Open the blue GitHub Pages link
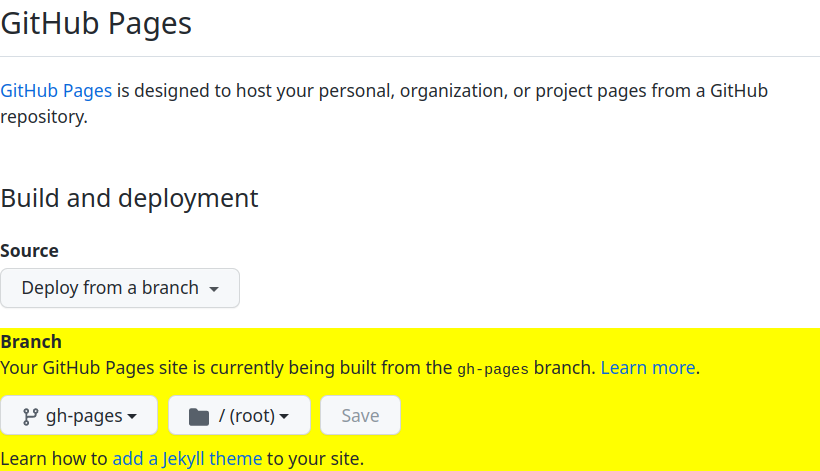The height and width of the screenshot is (471, 820). [56, 91]
